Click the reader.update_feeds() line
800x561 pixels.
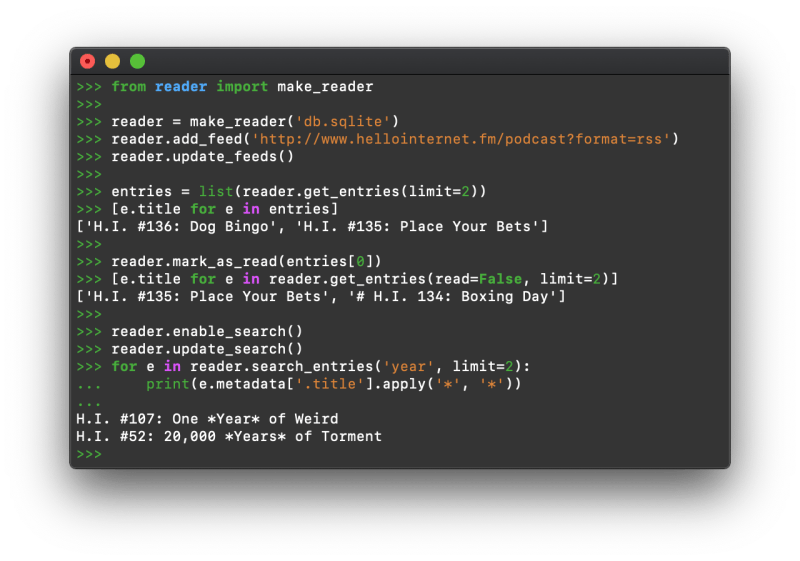tap(186, 156)
